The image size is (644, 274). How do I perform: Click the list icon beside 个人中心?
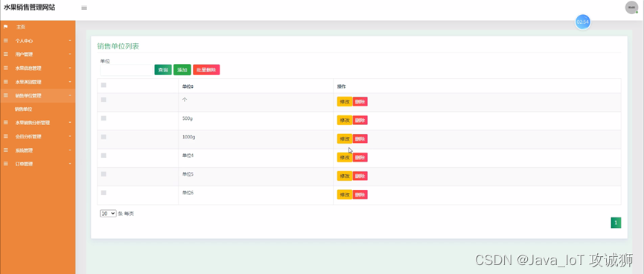coord(6,41)
